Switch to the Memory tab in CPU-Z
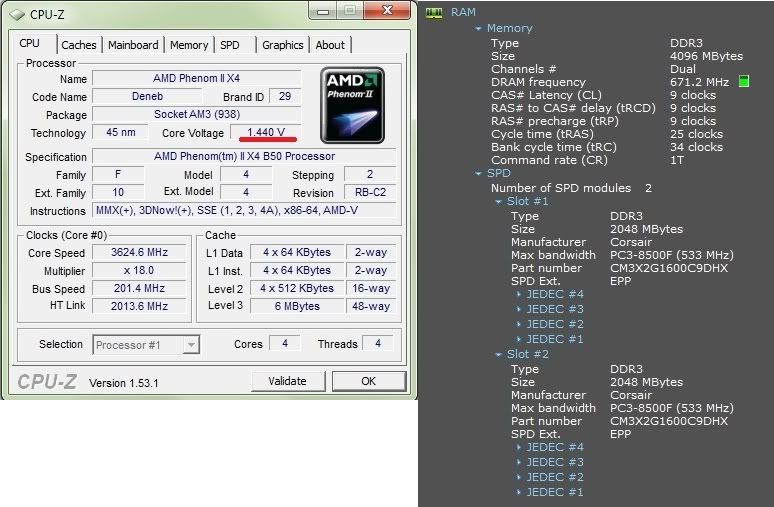This screenshot has height=507, width=774. coord(189,45)
